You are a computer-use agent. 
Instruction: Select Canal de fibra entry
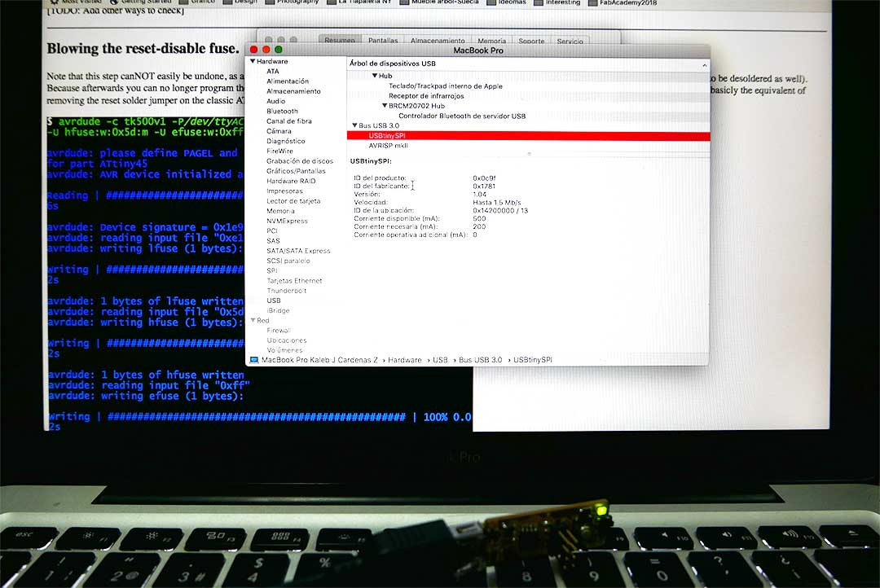[289, 121]
